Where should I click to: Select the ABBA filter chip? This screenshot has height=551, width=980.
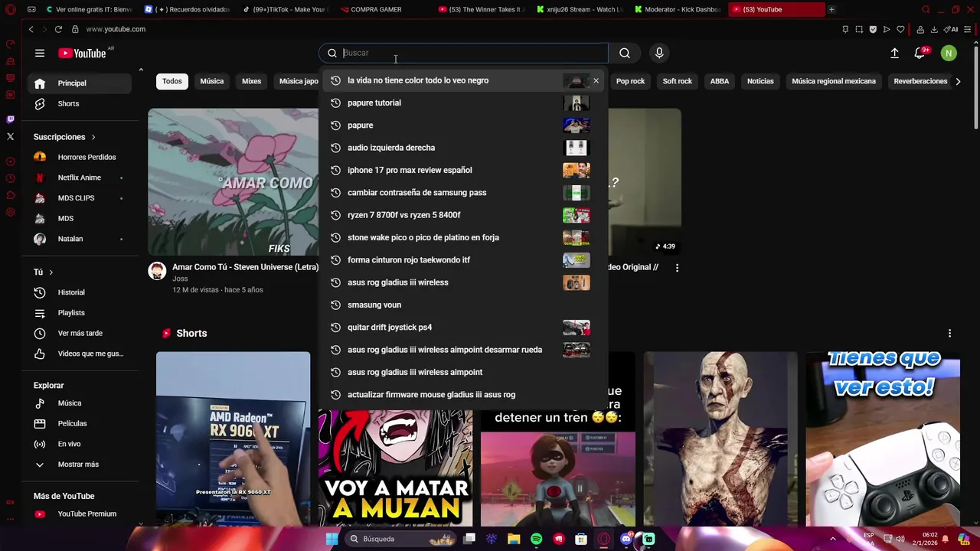point(720,81)
